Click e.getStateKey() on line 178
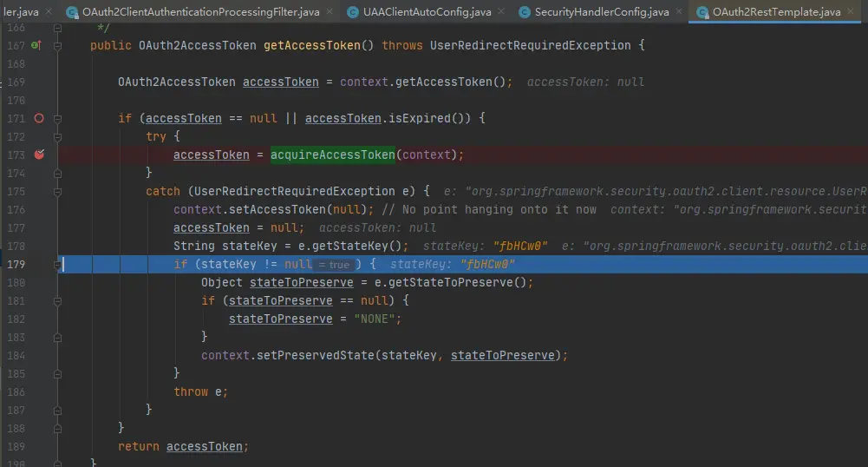868x467 pixels. tap(350, 246)
